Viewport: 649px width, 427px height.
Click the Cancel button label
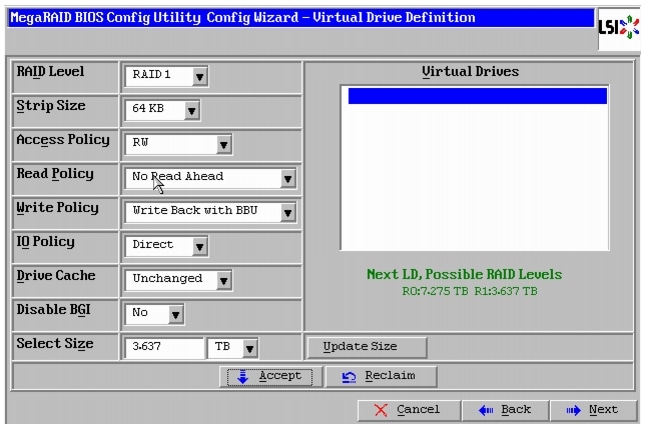418,410
